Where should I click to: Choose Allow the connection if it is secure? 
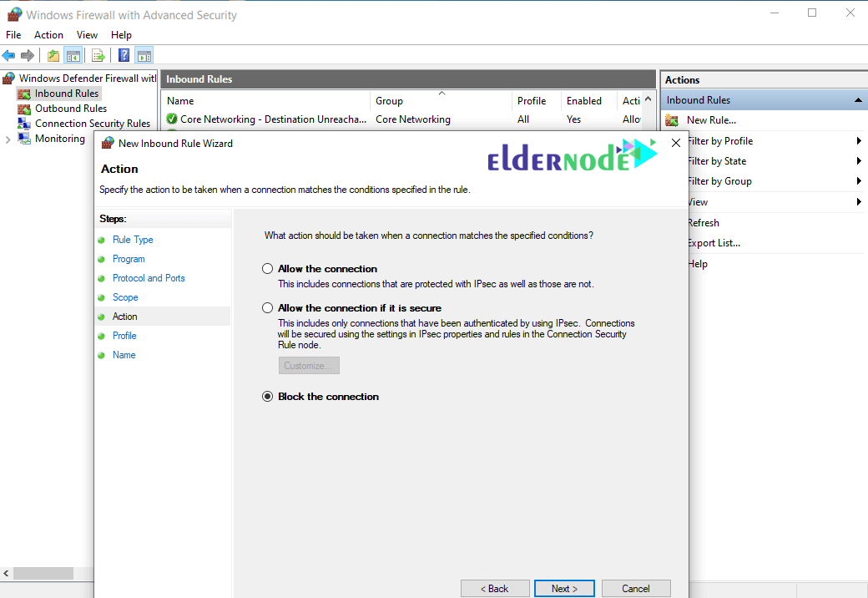pyautogui.click(x=268, y=307)
